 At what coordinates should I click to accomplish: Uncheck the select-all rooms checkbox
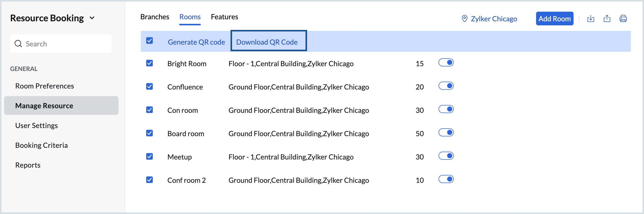149,41
